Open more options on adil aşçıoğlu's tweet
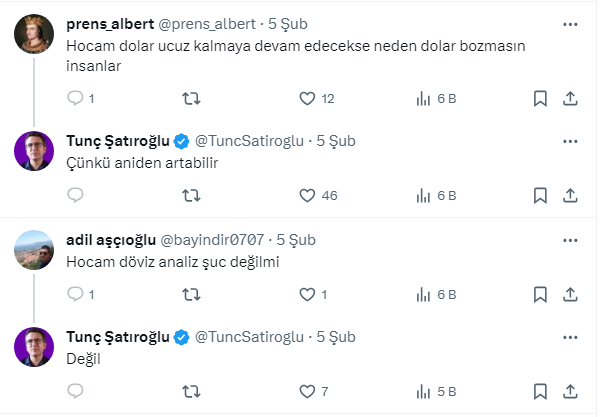Screen dimensions: 602x417 [x=570, y=240]
